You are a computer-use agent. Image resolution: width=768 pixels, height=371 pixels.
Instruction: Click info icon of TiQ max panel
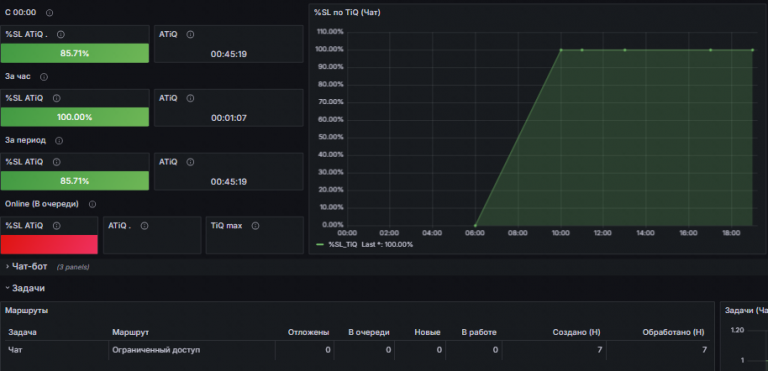tap(255, 226)
